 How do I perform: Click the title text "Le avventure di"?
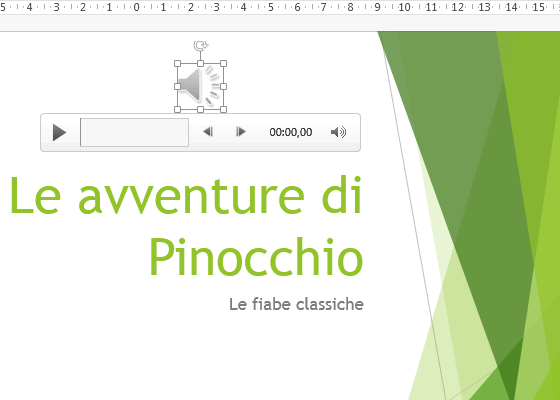pyautogui.click(x=186, y=195)
